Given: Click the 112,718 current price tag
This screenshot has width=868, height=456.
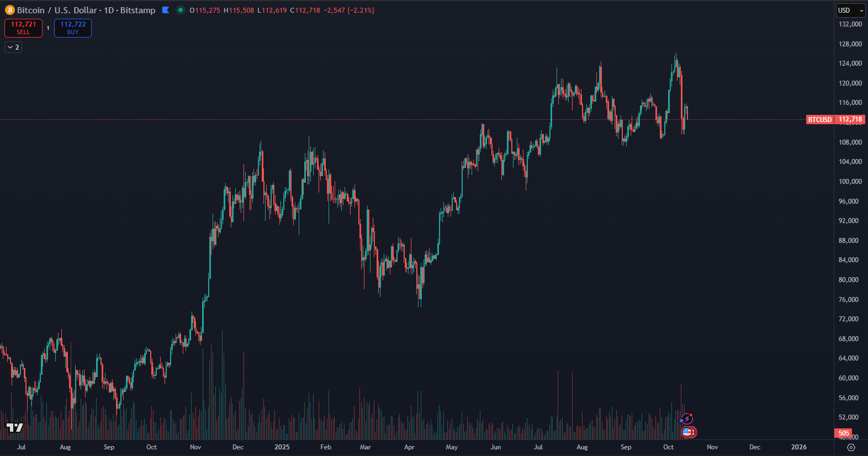Looking at the screenshot, I should coord(850,119).
